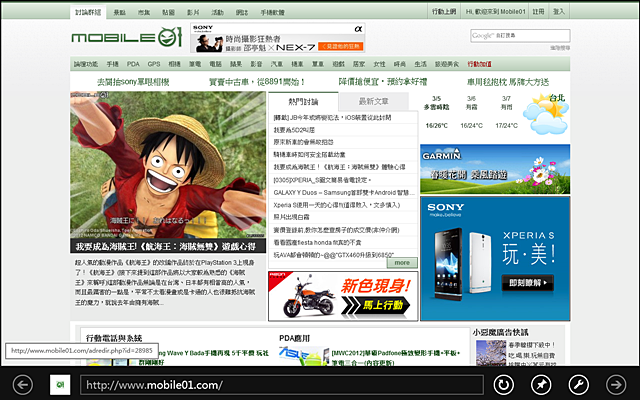
Task: Click the orange motorcycle banner ad
Action: pos(343,296)
